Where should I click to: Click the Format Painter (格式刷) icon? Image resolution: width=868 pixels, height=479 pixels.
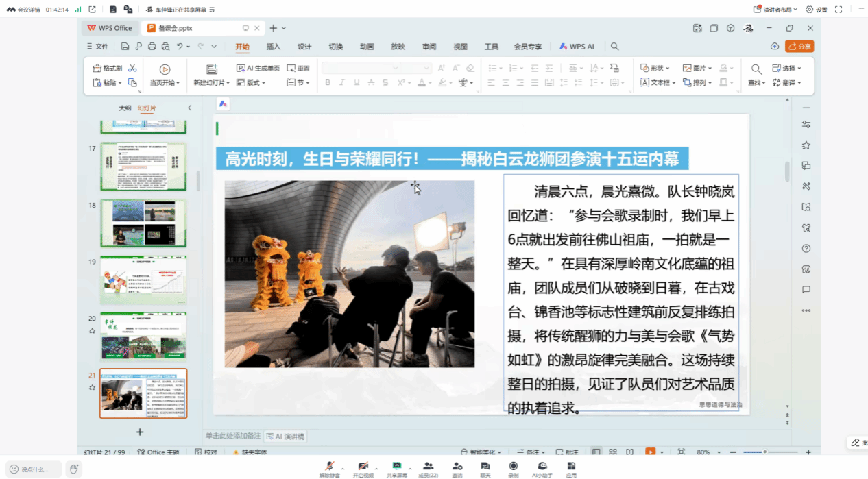tap(97, 69)
